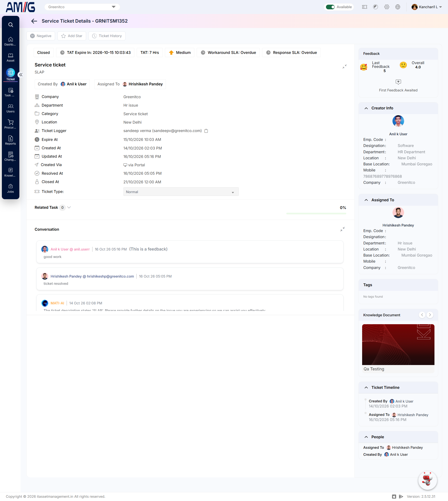Go to Dashboard in sidebar
The width and height of the screenshot is (448, 501).
coord(10,41)
